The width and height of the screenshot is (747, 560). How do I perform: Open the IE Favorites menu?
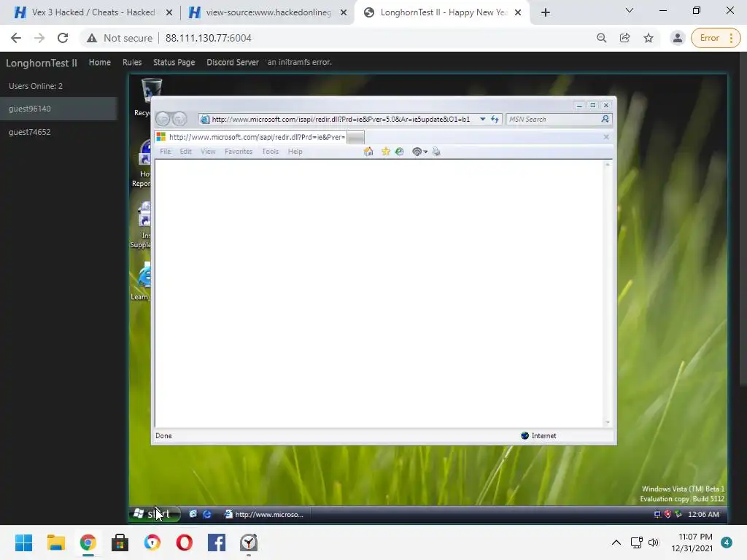pos(239,152)
